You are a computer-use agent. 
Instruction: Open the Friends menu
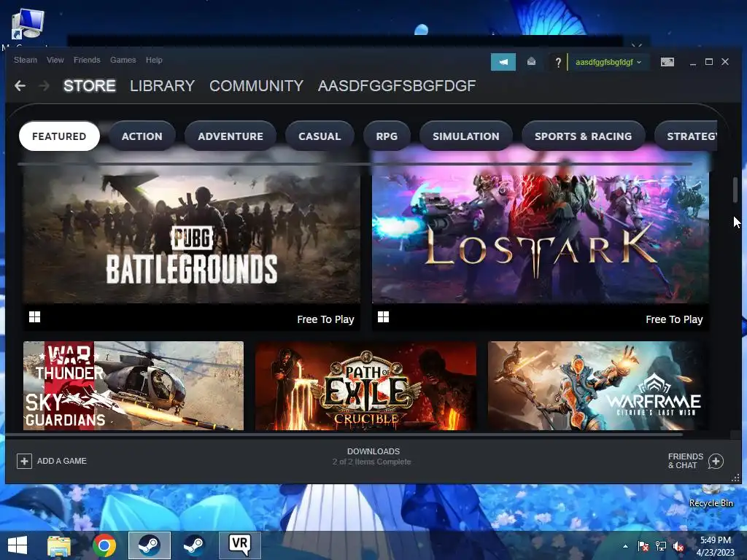click(87, 60)
